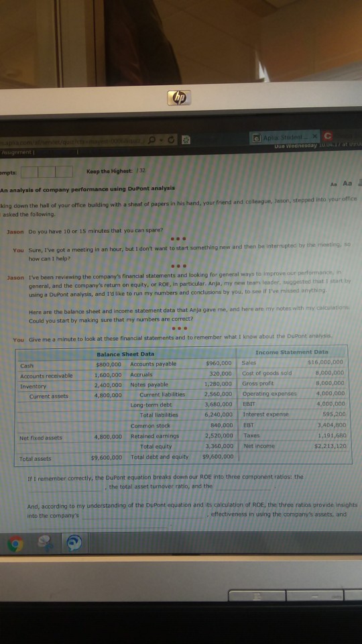
Task: Click the 'Current assets' label
Action: [x=49, y=396]
